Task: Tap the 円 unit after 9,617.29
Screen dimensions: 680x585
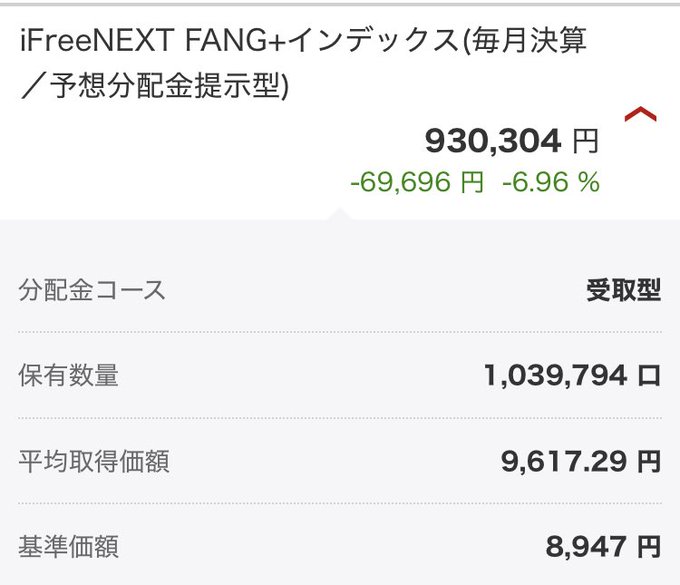Action: (x=649, y=461)
